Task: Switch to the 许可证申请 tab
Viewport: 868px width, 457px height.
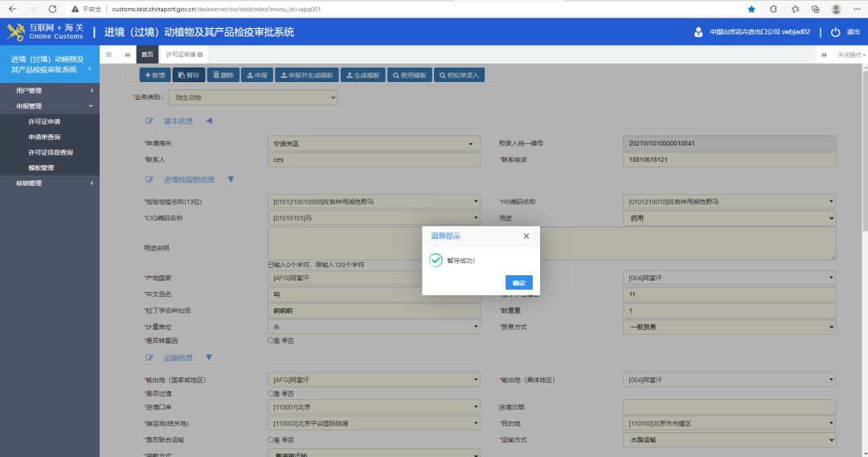Action: point(181,54)
